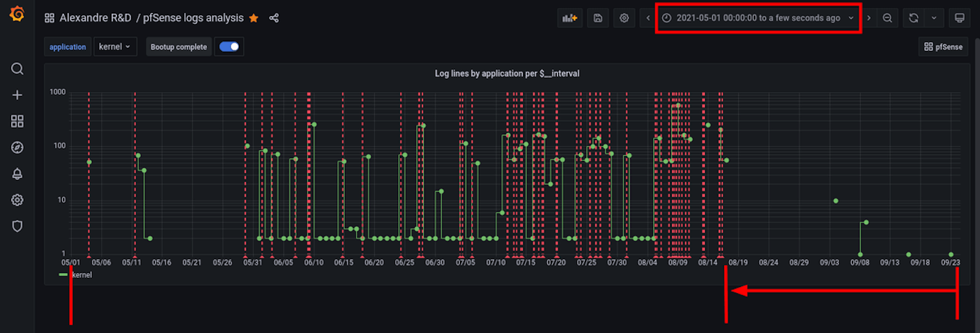Click the 09/03 isolated data point

pos(836,201)
